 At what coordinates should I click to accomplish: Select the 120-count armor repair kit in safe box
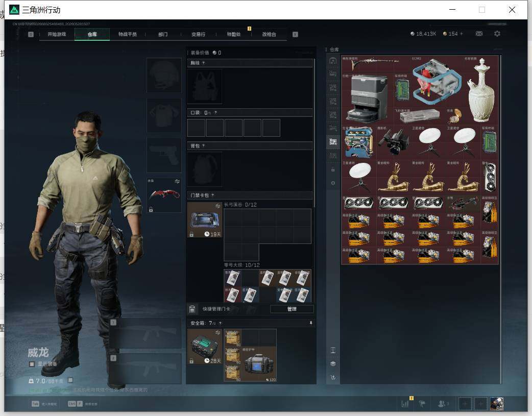259,364
